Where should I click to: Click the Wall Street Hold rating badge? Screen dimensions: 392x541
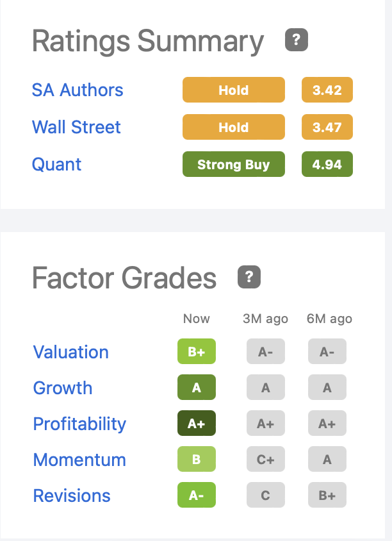(x=234, y=128)
